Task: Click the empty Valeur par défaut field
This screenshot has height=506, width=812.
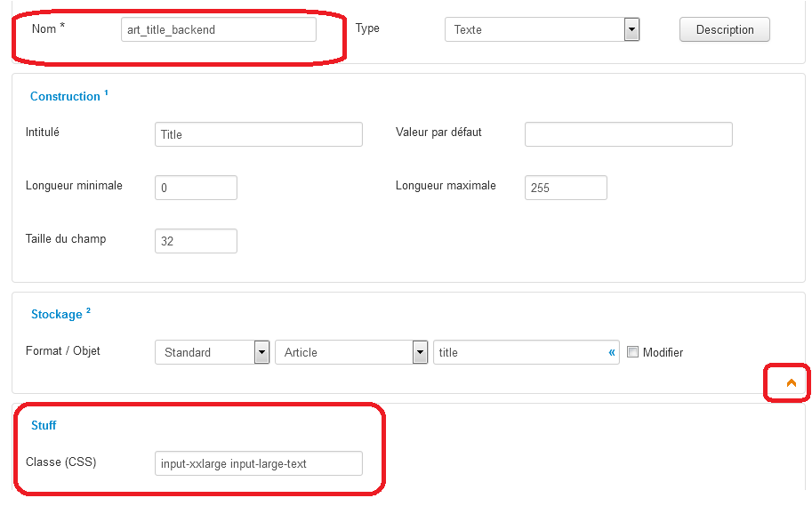Action: click(628, 134)
